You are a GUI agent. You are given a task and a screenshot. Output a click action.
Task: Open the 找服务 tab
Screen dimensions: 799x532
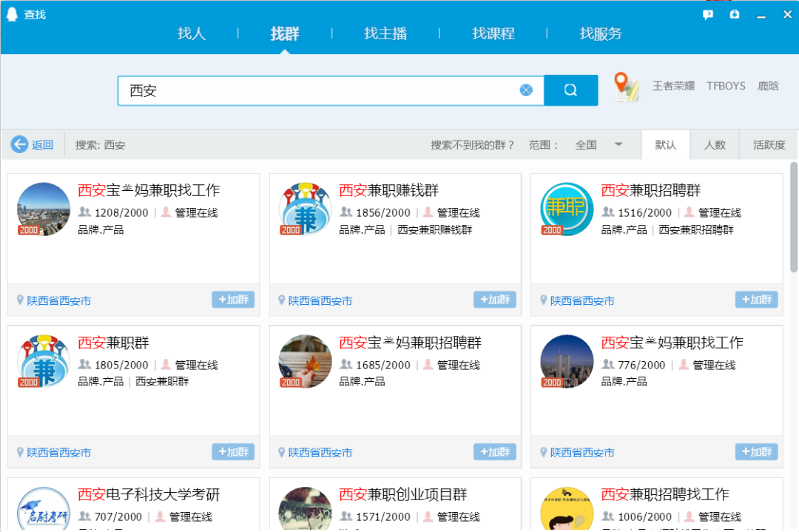click(601, 33)
